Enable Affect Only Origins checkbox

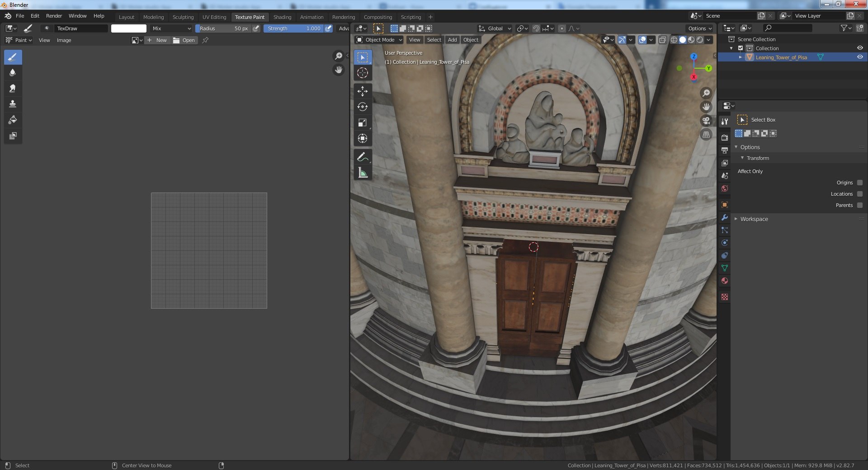860,183
